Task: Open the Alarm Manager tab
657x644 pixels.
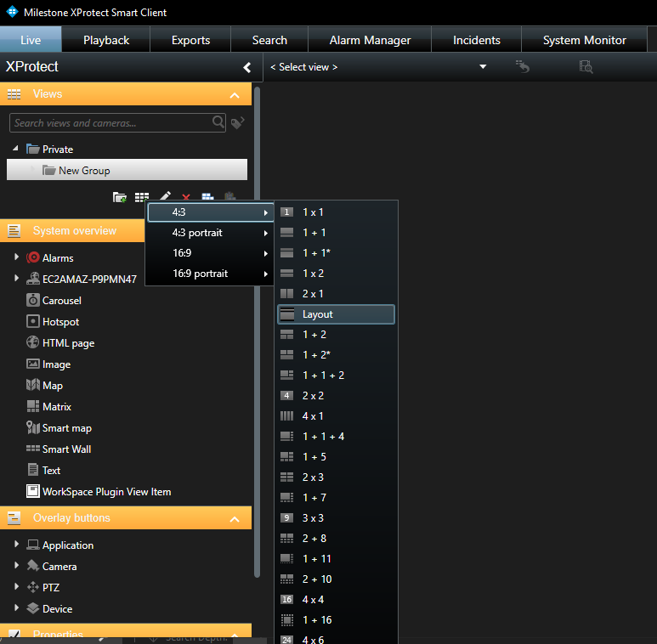Action: click(x=370, y=40)
